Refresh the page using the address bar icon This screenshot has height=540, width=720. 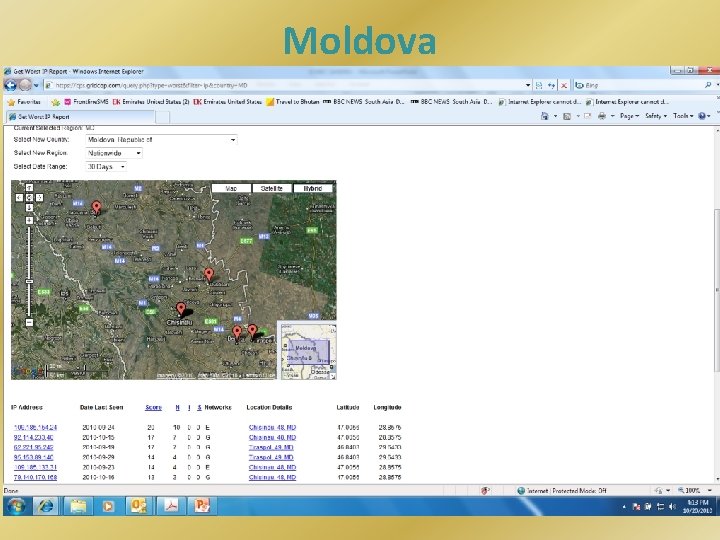point(551,85)
